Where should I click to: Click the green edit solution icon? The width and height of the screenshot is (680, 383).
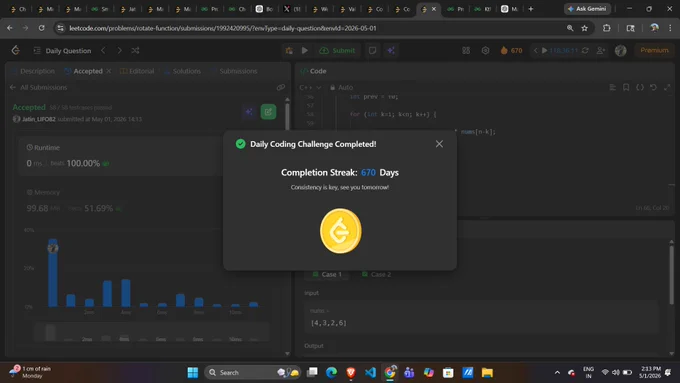(268, 112)
